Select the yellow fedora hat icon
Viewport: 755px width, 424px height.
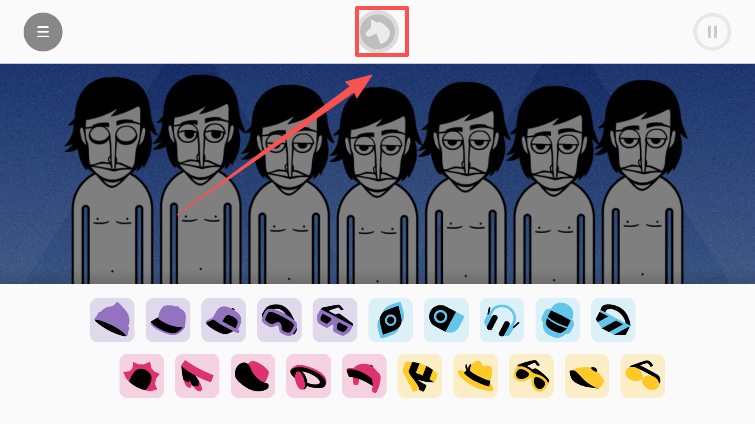tap(476, 376)
